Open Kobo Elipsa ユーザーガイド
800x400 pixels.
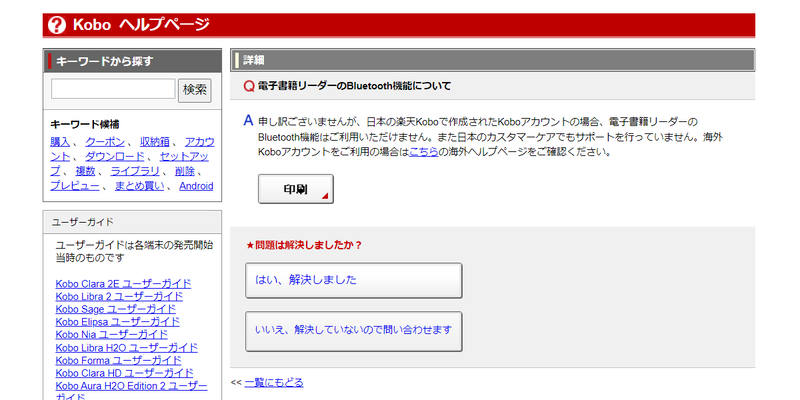117,322
